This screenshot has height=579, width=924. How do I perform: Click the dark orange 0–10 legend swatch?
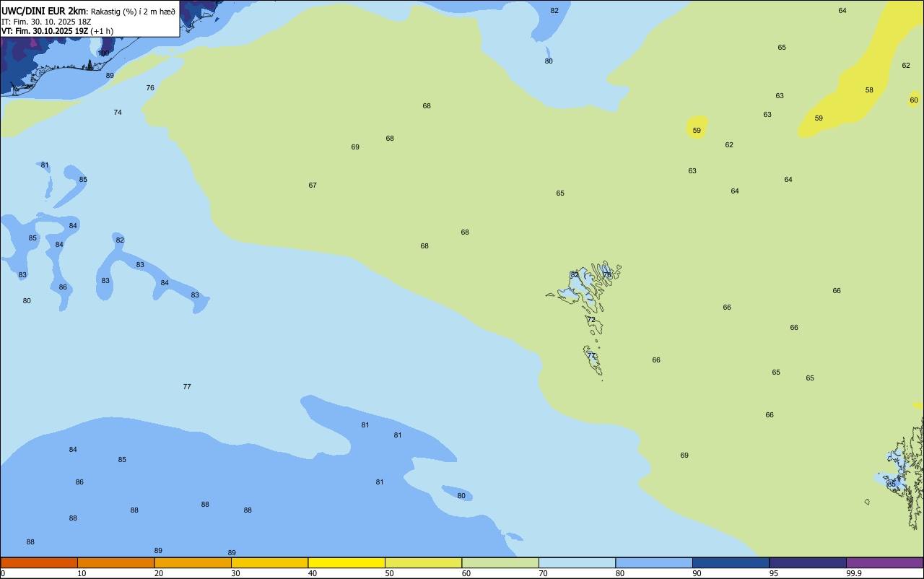coord(39,562)
